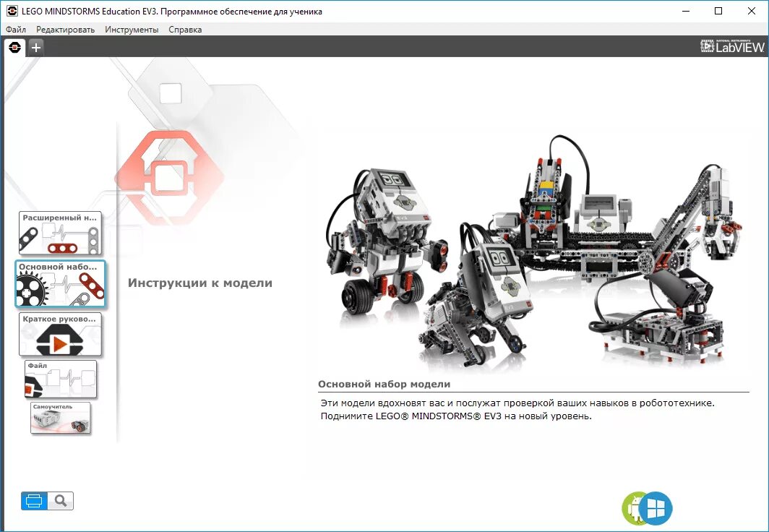Viewport: 769px width, 532px height.
Task: Click the large EV3 robots model image
Action: 535,250
